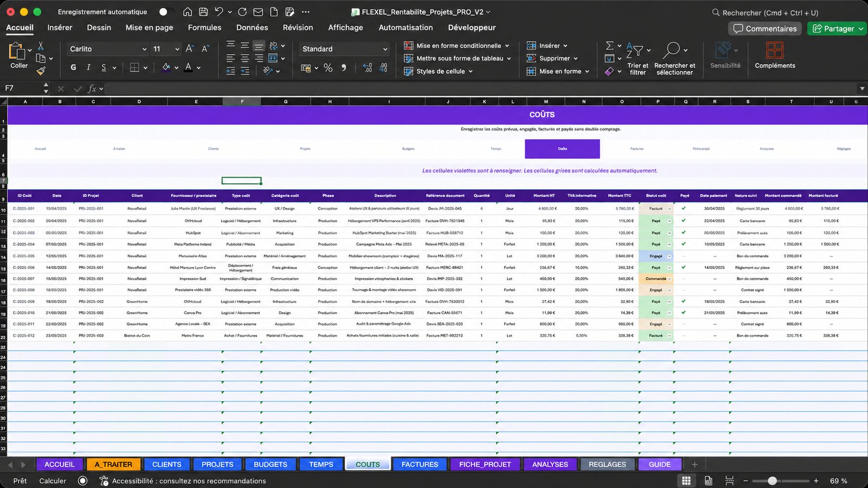Click the Paste (Coller) button
Screen dimensions: 868x488
(x=18, y=56)
